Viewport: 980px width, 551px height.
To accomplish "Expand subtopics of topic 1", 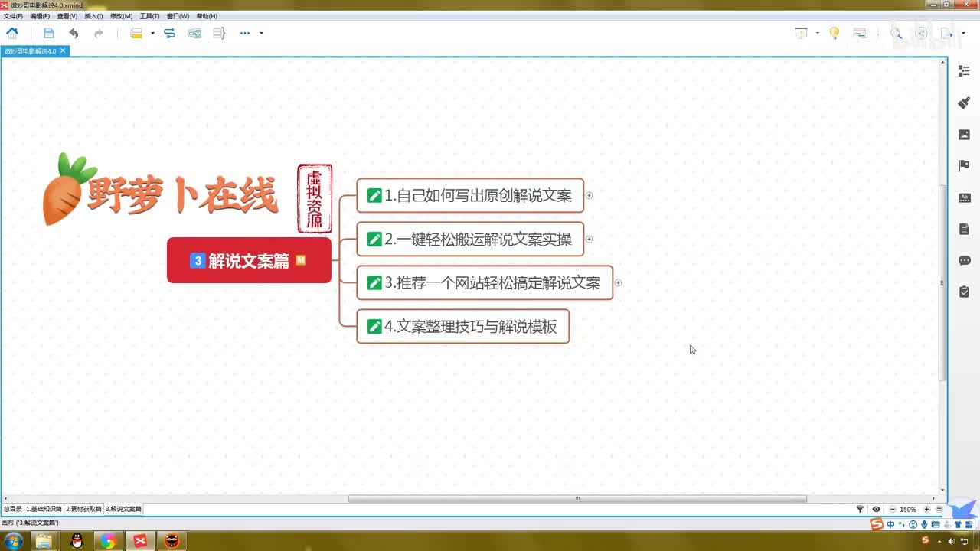I will click(589, 196).
